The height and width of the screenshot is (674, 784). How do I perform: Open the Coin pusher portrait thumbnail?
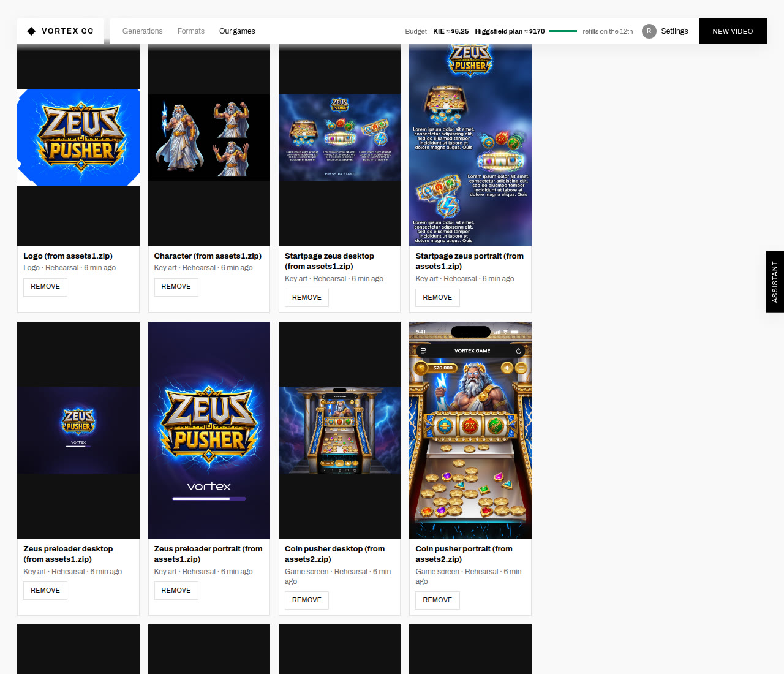click(470, 430)
